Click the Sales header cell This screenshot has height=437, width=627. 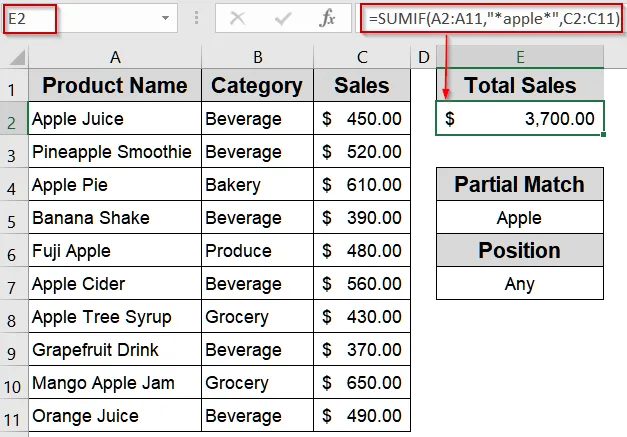click(362, 85)
